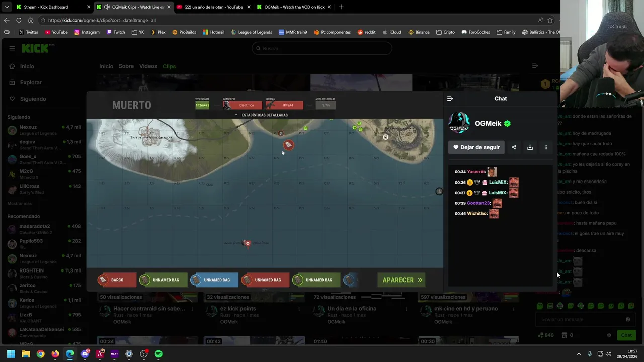Open deqiuv channel in the Siguiendo list
The width and height of the screenshot is (644, 362).
[44, 145]
